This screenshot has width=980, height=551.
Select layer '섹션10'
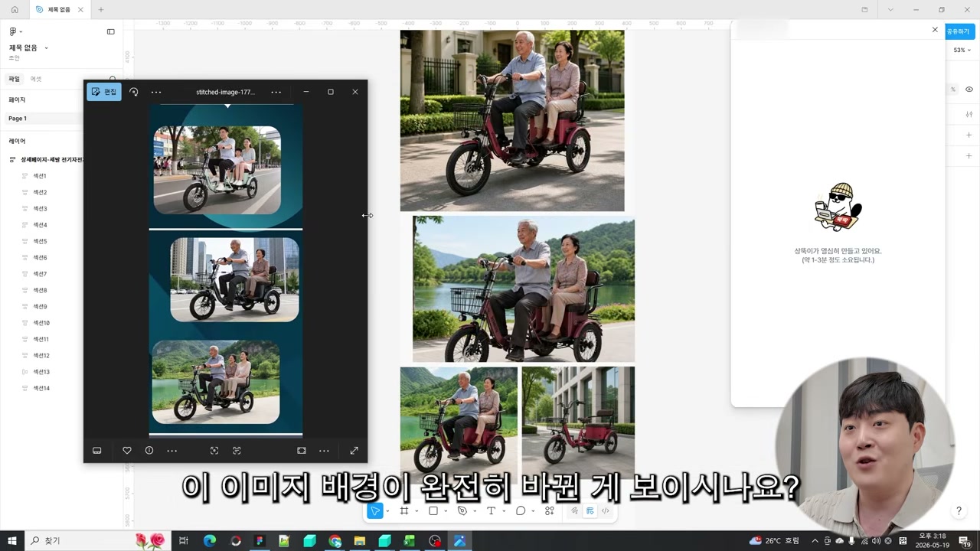pyautogui.click(x=41, y=323)
